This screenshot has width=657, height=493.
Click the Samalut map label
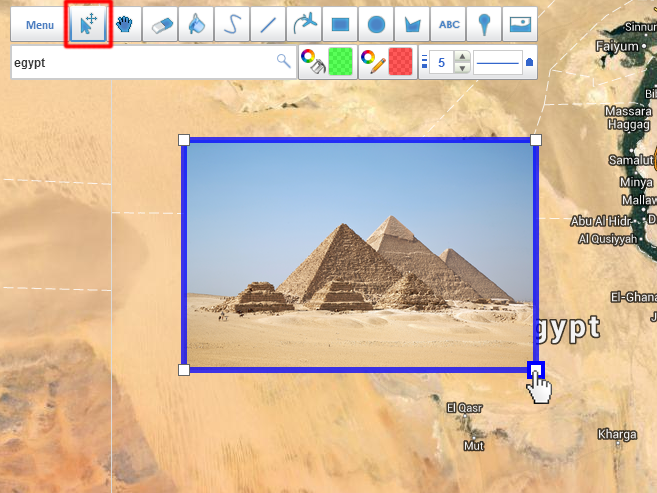click(x=631, y=160)
